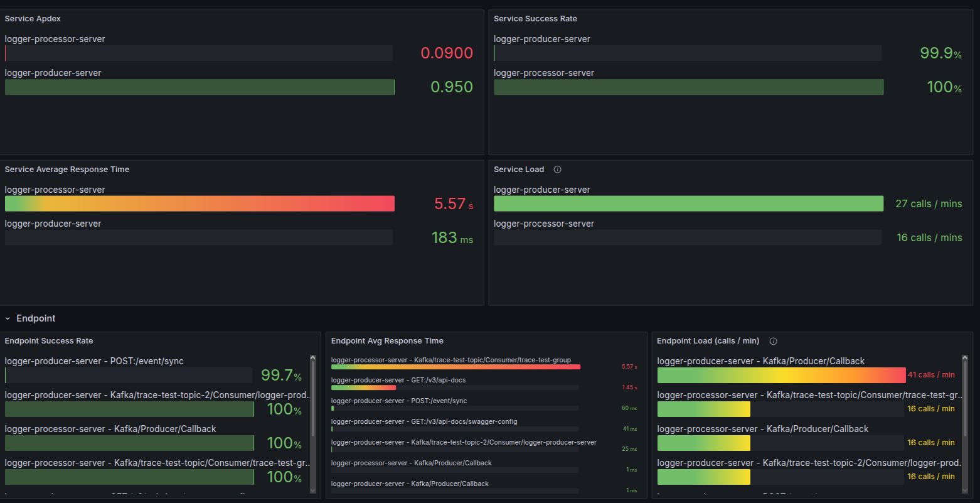This screenshot has height=503, width=980.
Task: Select trace-test-topic-2 consumer label in Endpoint Load
Action: 810,463
